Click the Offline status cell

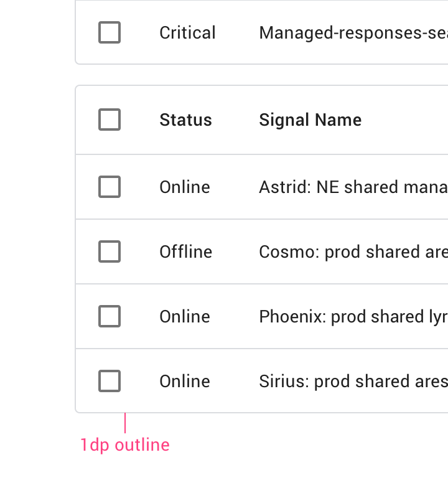point(186,252)
